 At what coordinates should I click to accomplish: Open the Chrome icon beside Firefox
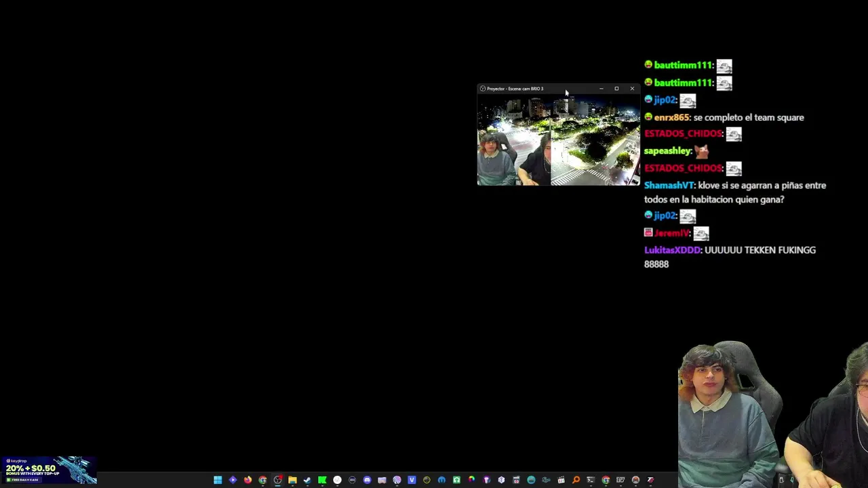click(262, 480)
